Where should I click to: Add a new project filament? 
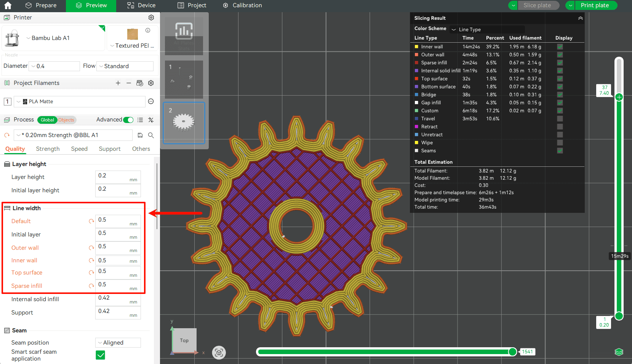click(x=118, y=83)
